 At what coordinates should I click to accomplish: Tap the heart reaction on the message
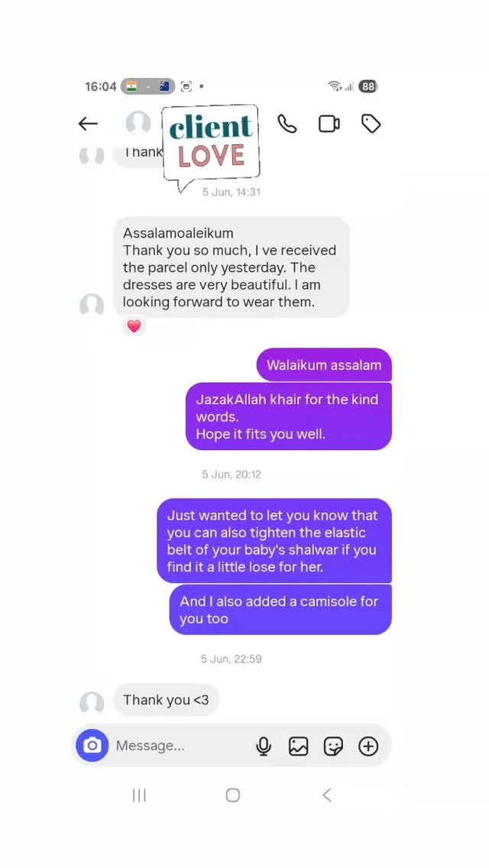tap(134, 326)
